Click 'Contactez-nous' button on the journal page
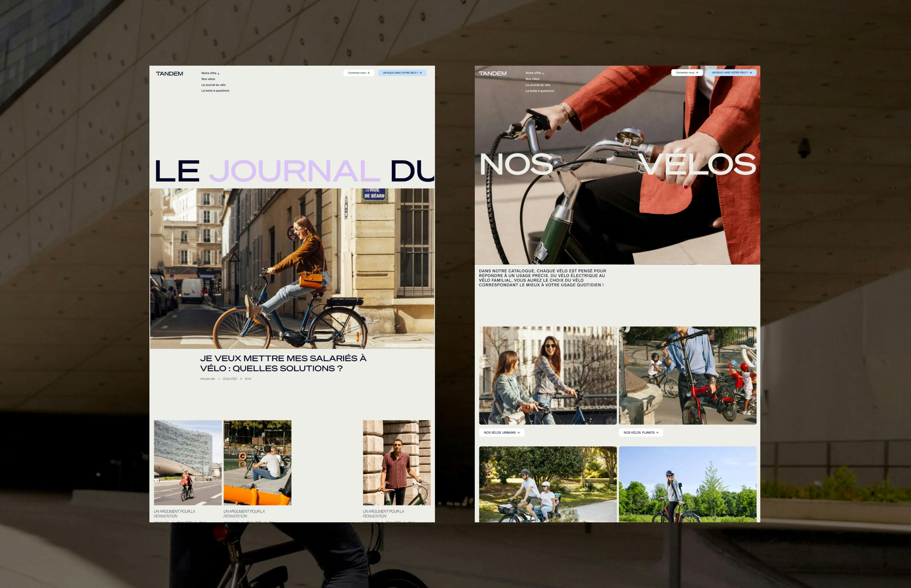The image size is (911, 588). click(x=358, y=73)
